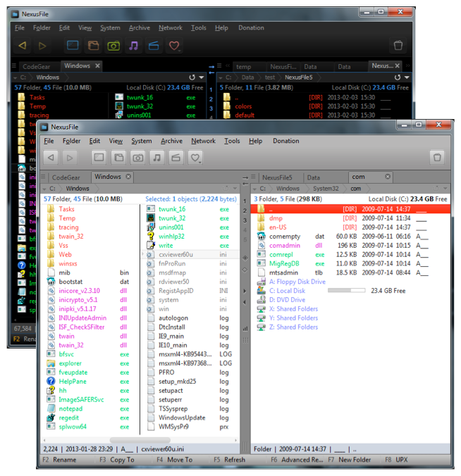Click F2 Rename button in front window

[x=59, y=460]
